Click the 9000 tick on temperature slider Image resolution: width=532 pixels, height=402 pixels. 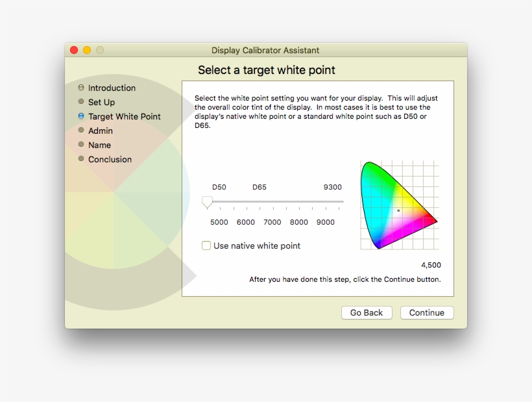326,208
